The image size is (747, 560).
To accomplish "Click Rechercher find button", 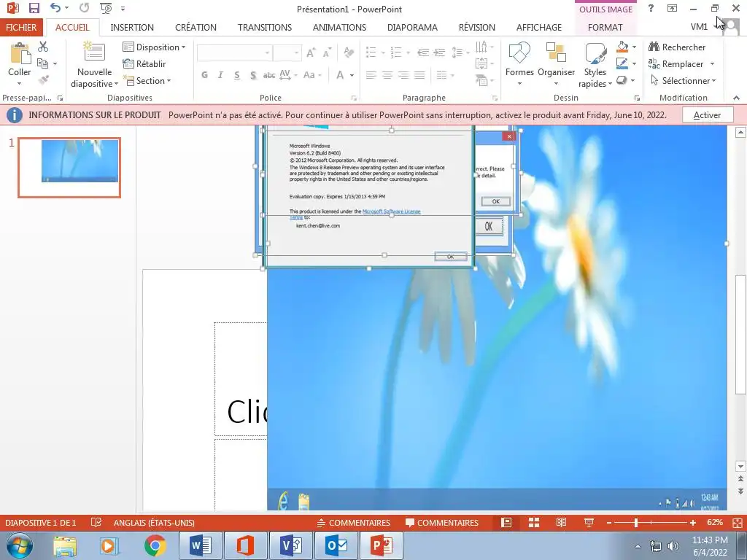I will [676, 47].
